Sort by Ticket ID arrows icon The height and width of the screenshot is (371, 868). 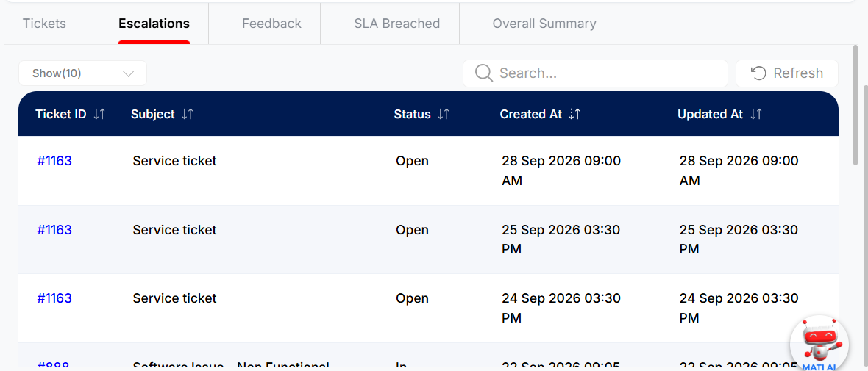click(x=99, y=114)
